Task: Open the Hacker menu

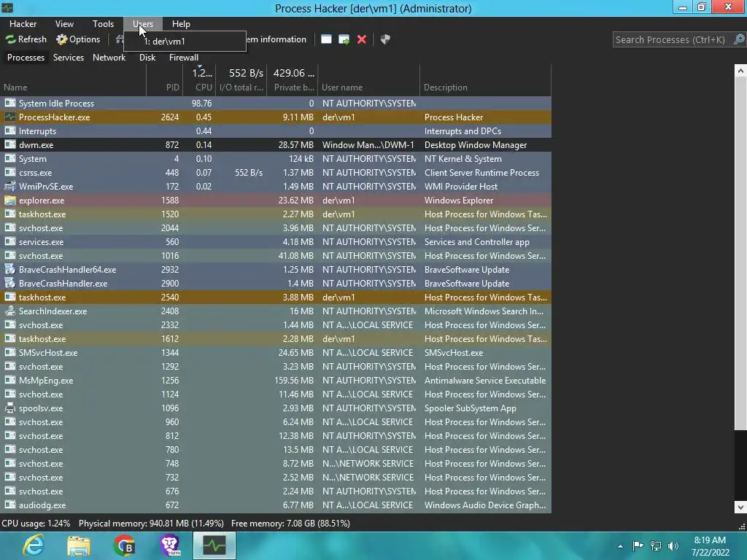Action: tap(23, 24)
